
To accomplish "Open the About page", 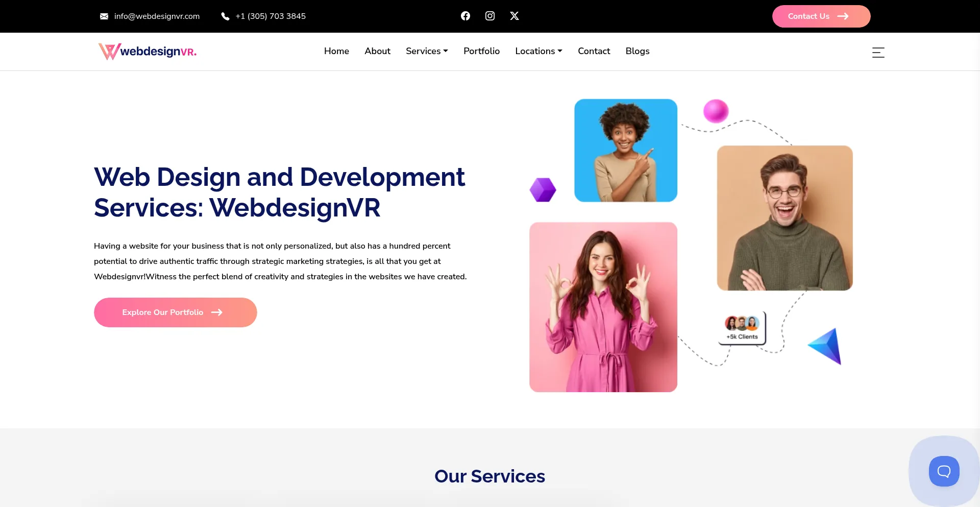I will tap(377, 51).
